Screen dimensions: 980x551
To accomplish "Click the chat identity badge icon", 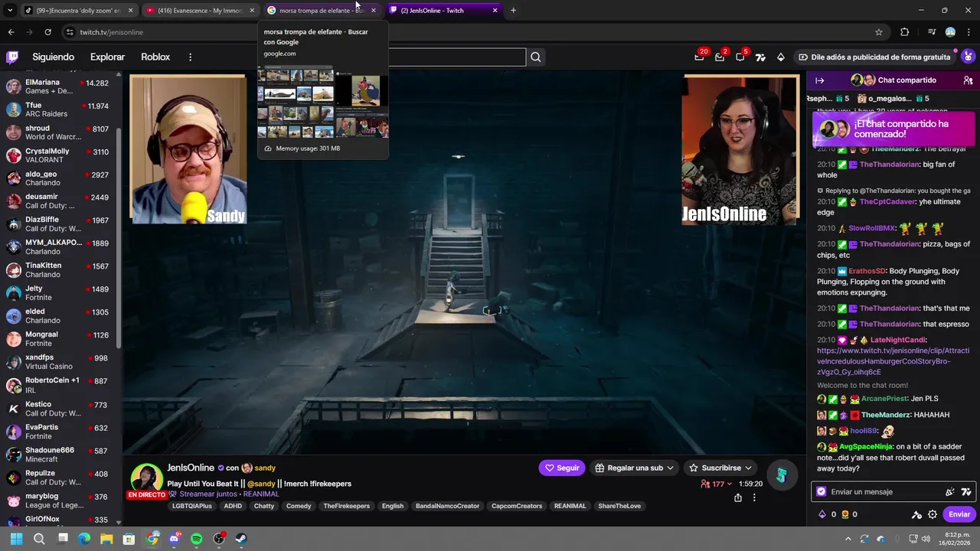I will click(x=822, y=492).
